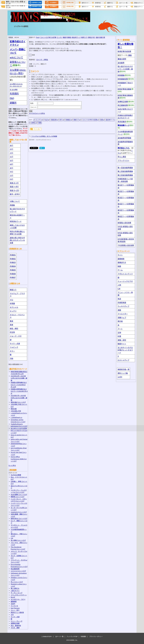Screen dimensions: 144x644
Task: Click the 0 いいね！ like button
Action: (x=35, y=129)
